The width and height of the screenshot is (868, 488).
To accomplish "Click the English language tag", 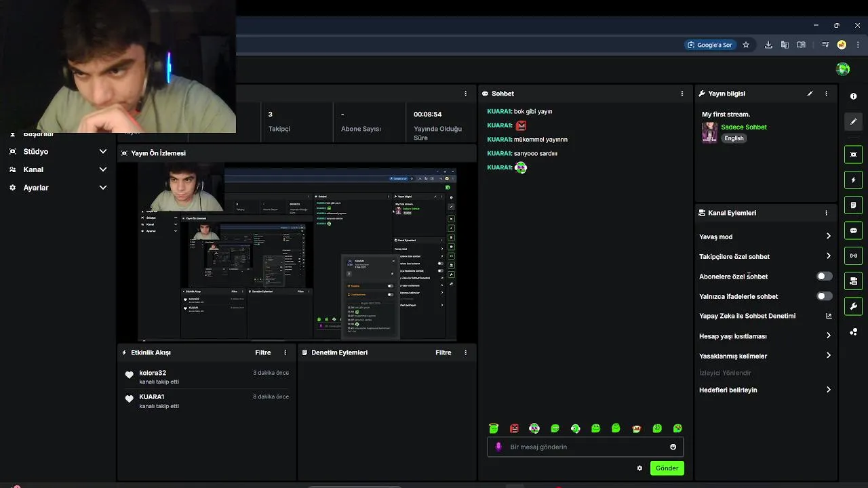I will (x=734, y=138).
